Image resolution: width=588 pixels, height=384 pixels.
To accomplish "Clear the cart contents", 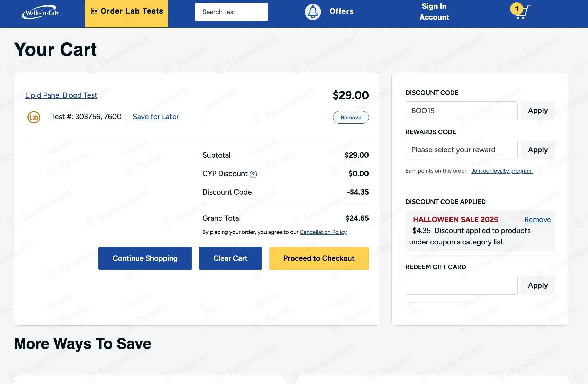I will click(230, 258).
